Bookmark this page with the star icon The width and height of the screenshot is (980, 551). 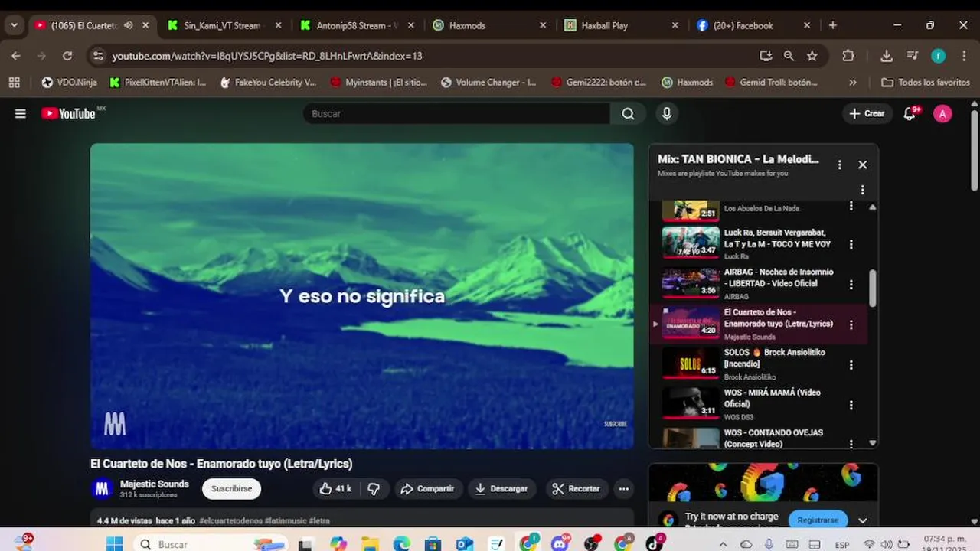(812, 56)
